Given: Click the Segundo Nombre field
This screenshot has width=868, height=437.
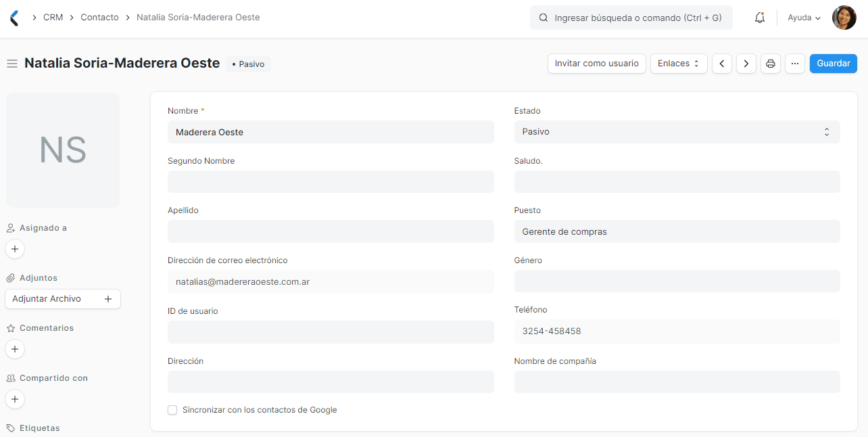Looking at the screenshot, I should 331,182.
